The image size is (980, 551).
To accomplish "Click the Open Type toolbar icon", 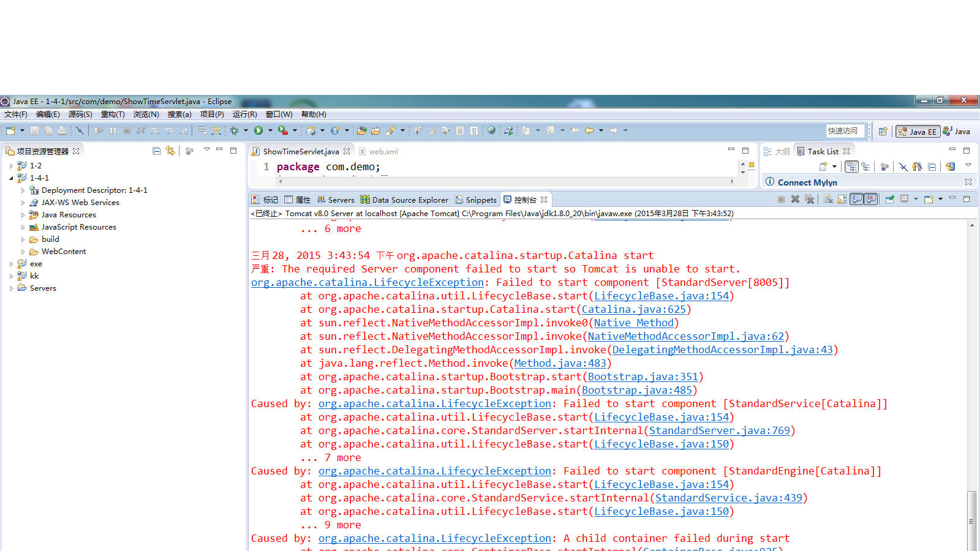I will 362,130.
